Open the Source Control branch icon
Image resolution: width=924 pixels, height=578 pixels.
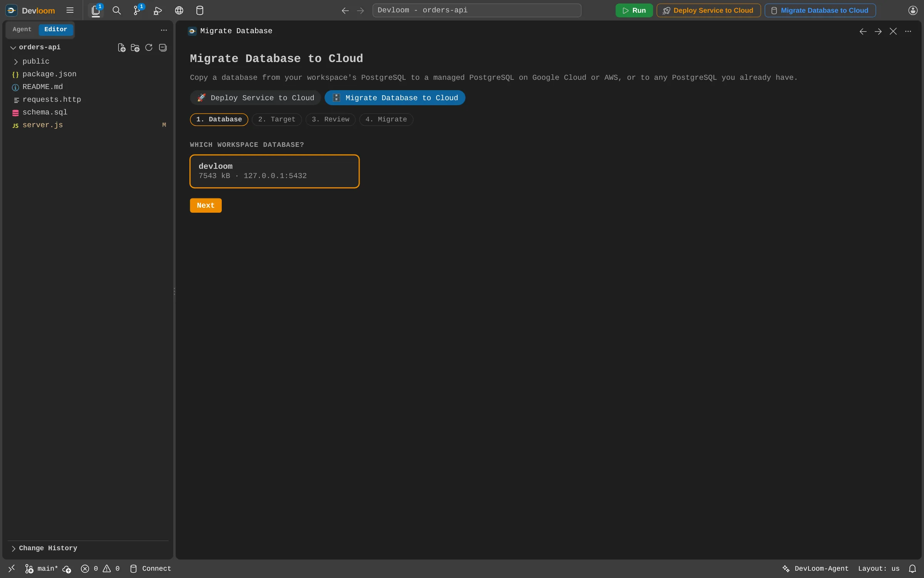click(137, 10)
